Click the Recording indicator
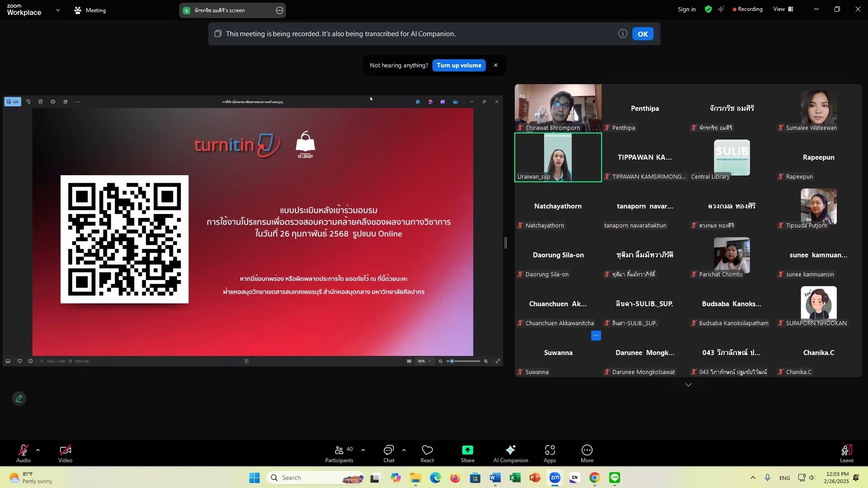Viewport: 868px width, 488px height. [748, 9]
